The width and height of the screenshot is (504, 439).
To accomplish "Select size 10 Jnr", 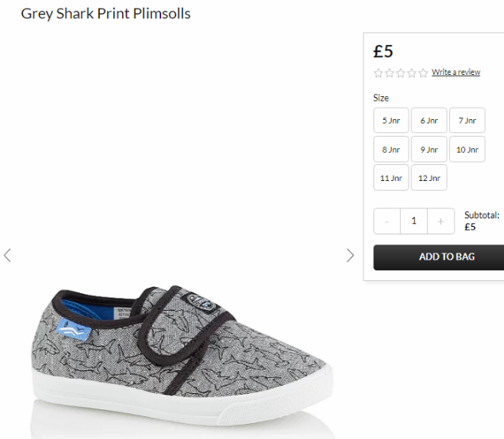I will coord(467,149).
